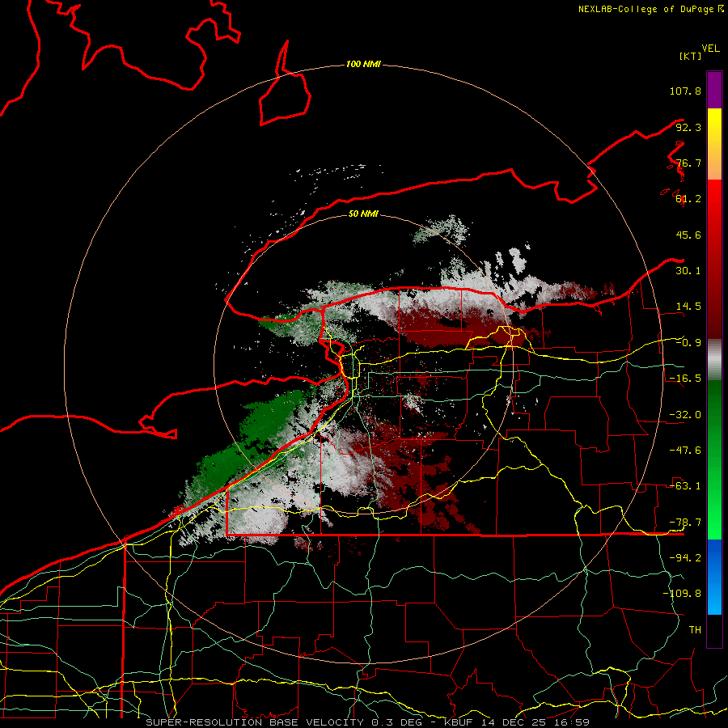Click the [KT] units label

click(x=691, y=56)
